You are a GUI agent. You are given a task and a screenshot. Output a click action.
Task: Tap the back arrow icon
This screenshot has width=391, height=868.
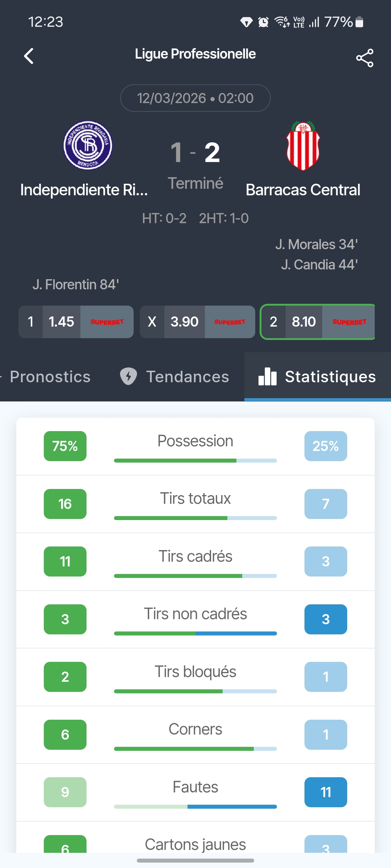click(29, 56)
